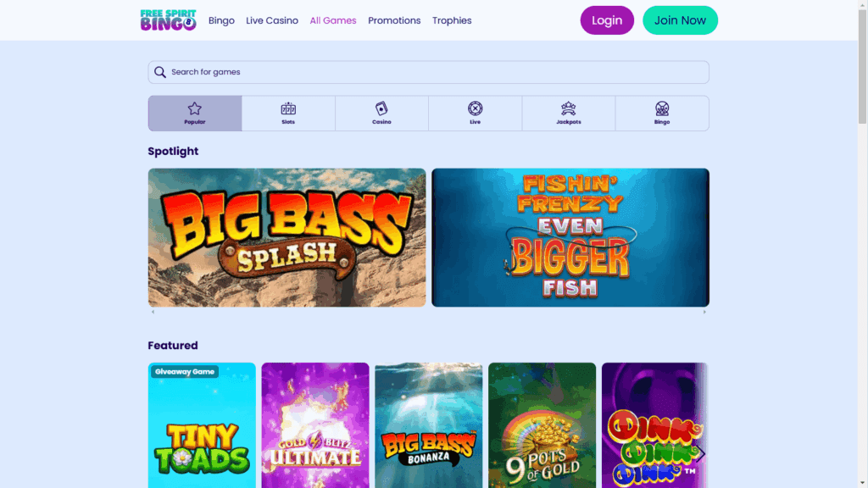Click the Join Now button
868x488 pixels.
point(680,20)
